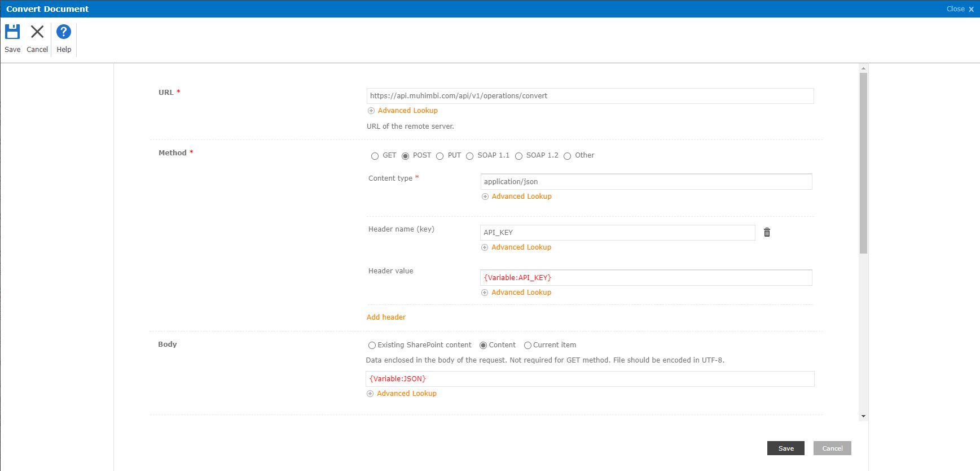Click the Cancel X icon in toolbar
Image resolution: width=980 pixels, height=471 pixels.
pyautogui.click(x=37, y=32)
